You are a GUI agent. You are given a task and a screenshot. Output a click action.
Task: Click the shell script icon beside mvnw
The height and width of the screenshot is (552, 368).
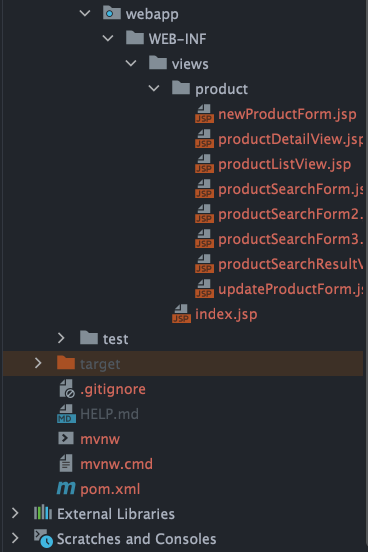point(66,438)
